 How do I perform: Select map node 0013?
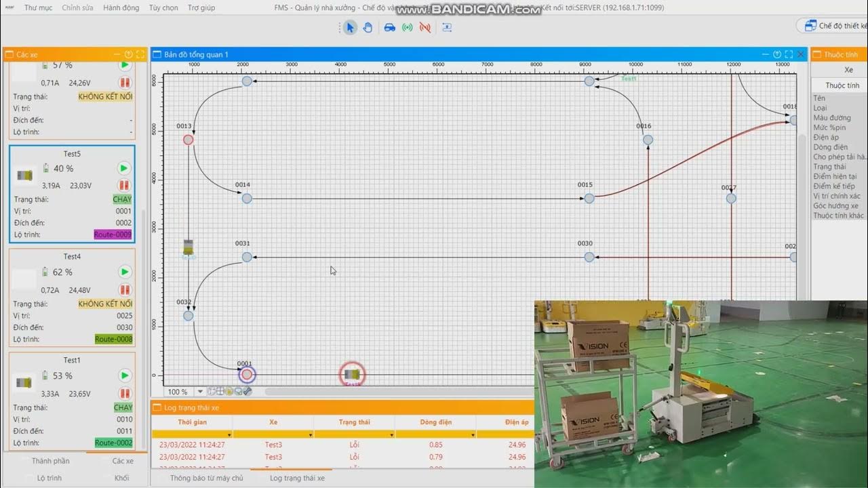189,140
